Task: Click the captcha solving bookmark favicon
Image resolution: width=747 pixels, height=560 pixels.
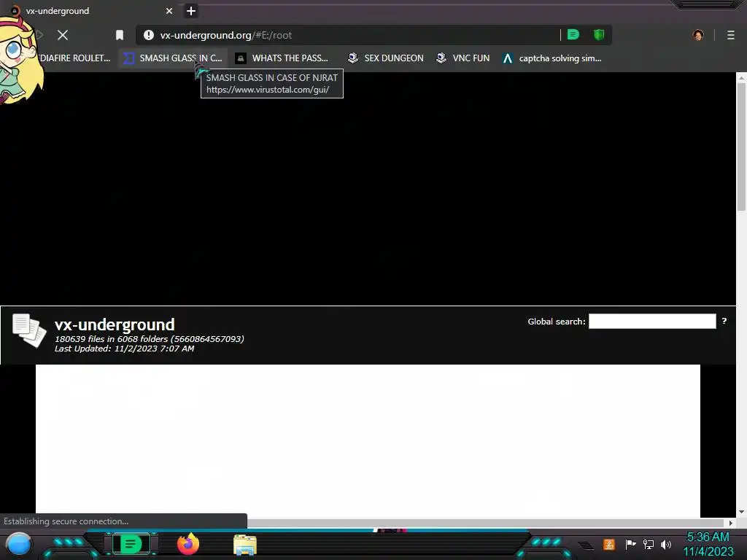Action: (x=508, y=58)
